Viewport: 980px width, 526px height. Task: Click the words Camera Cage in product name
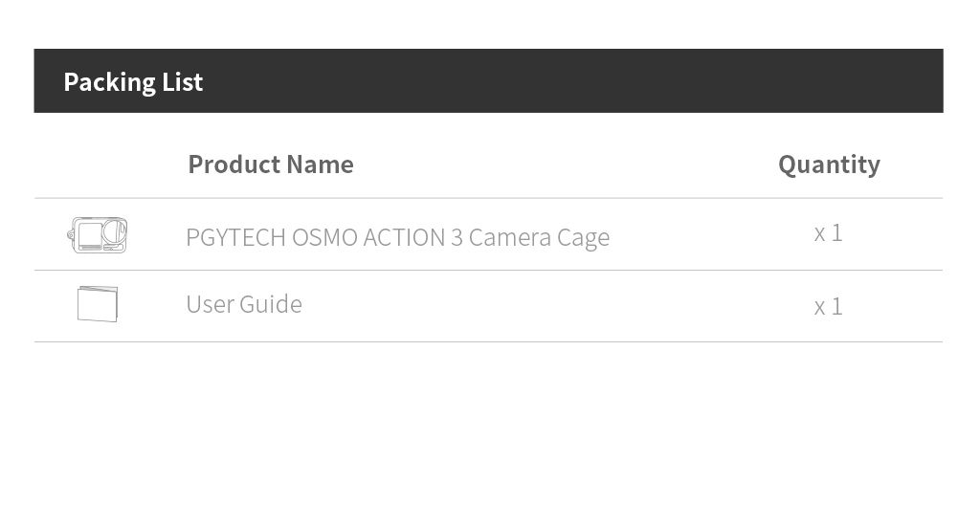pos(539,238)
